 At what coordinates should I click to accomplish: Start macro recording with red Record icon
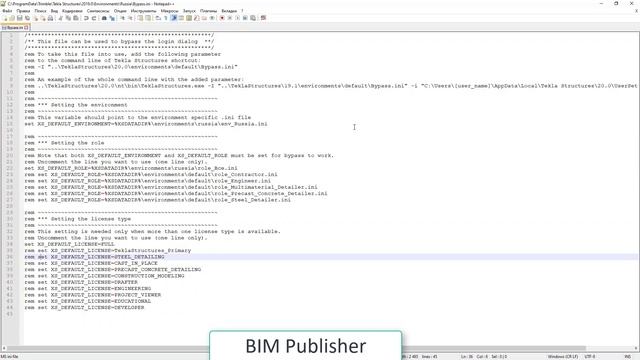pos(222,18)
